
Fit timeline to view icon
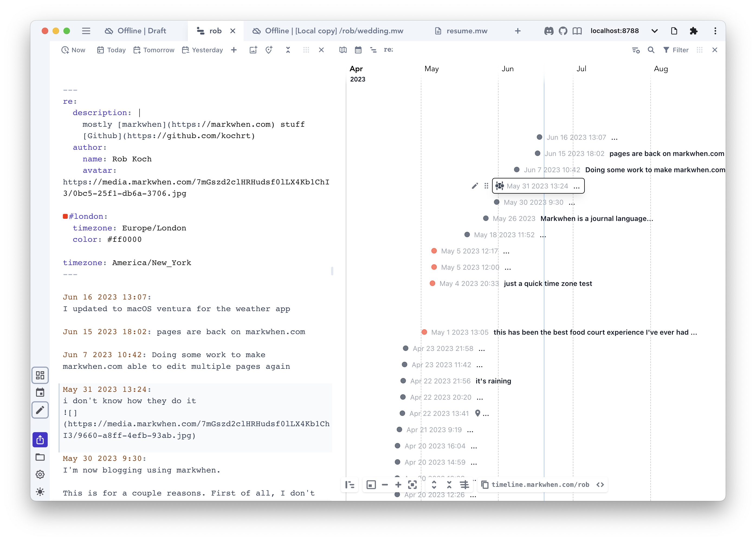coord(412,485)
